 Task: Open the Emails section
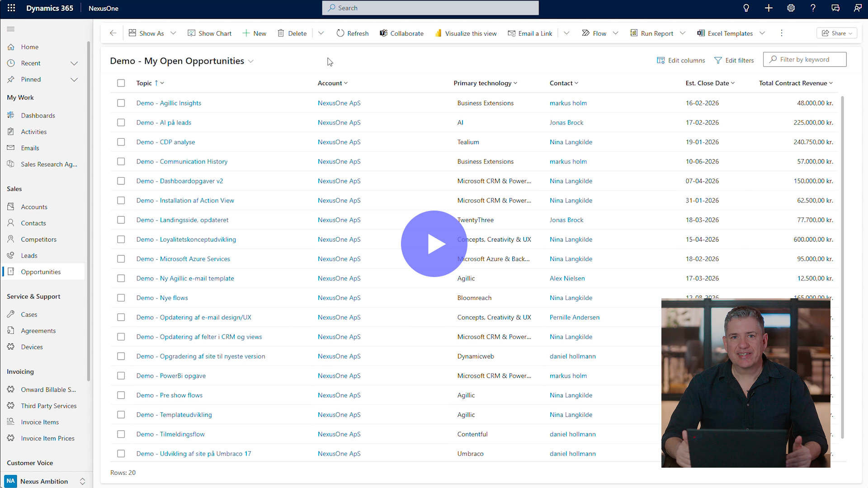(30, 148)
